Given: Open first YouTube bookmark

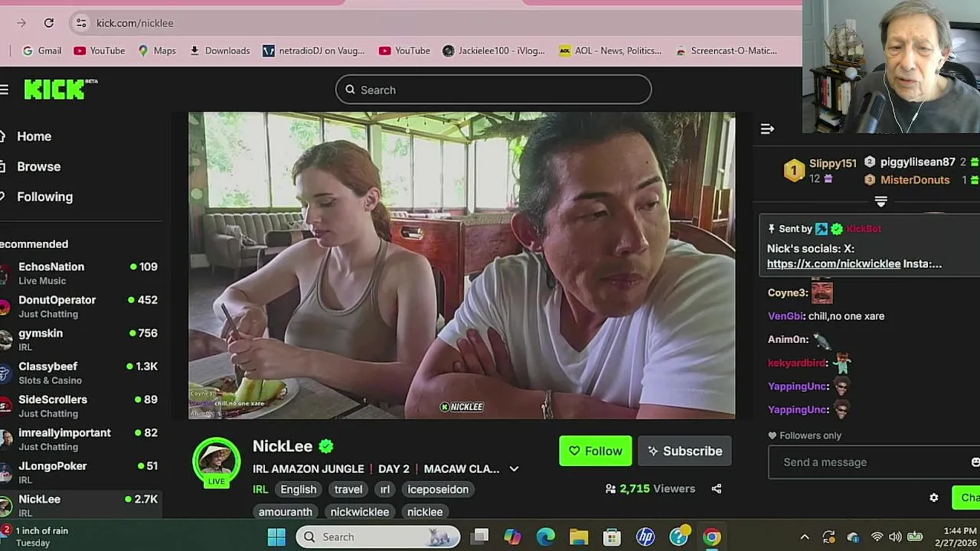Looking at the screenshot, I should pos(100,51).
